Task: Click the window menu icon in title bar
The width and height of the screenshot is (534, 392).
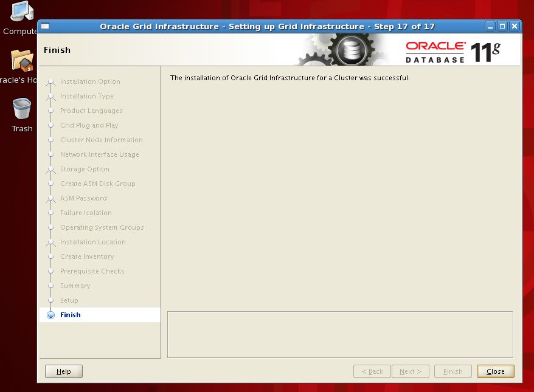Action: 45,26
